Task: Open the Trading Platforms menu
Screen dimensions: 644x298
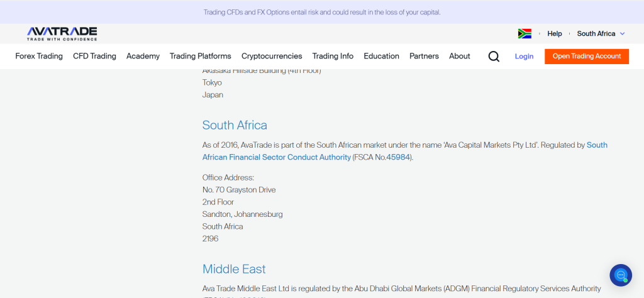Action: 200,56
